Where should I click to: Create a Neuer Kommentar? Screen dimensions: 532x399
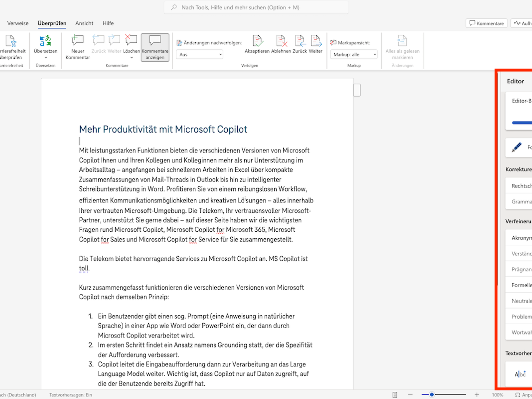77,47
